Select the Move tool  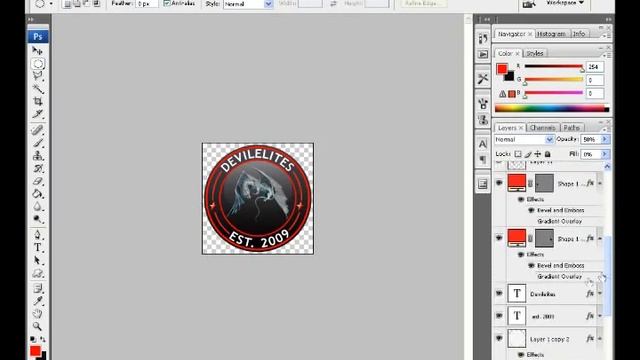pyautogui.click(x=38, y=51)
